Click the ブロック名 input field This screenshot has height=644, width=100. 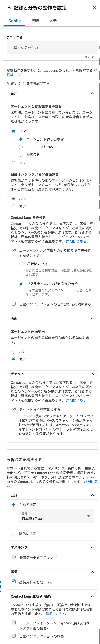(x=52, y=47)
